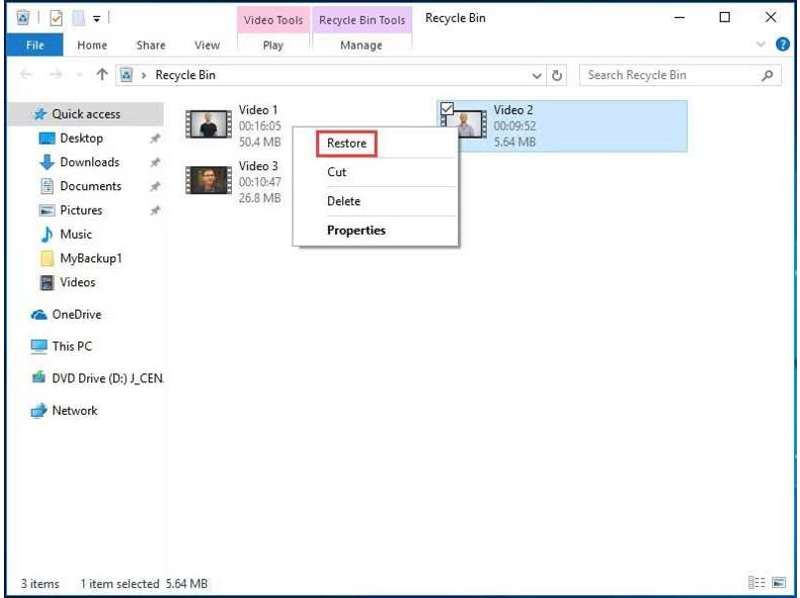Expand the address bar history dropdown

click(537, 75)
